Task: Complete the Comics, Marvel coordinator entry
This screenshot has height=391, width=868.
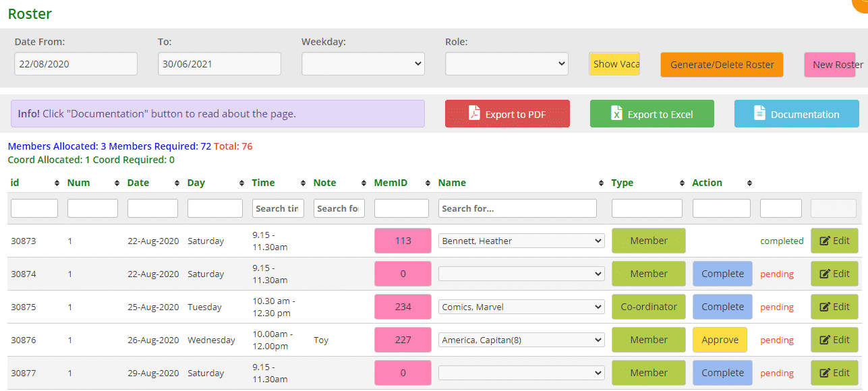Action: (722, 307)
